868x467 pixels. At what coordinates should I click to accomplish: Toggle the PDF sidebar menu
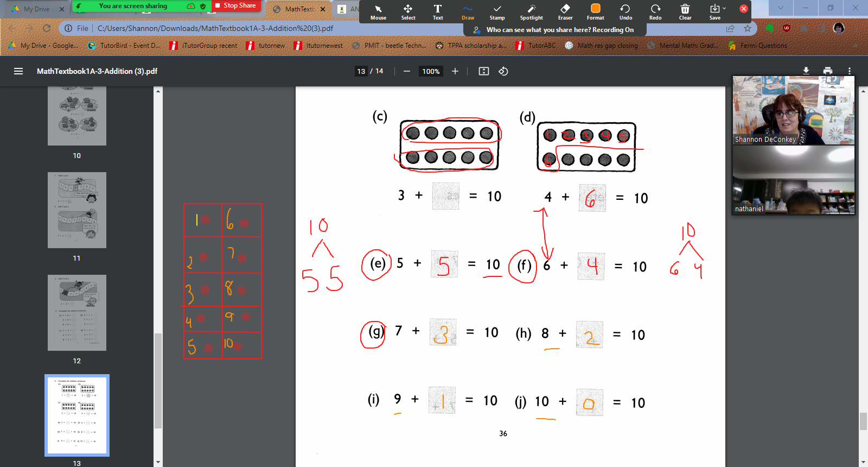(18, 71)
